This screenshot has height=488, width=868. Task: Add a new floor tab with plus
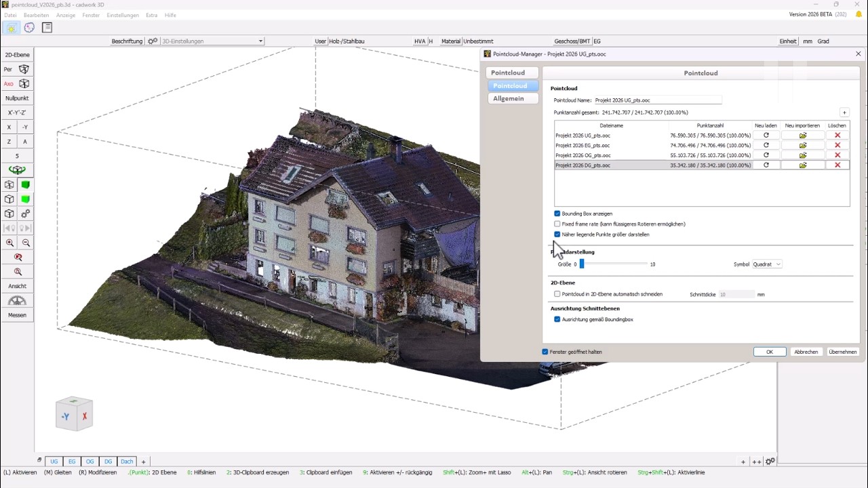143,462
